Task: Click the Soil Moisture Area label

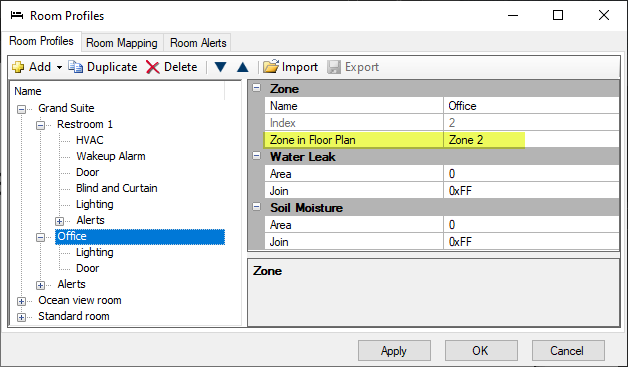Action: (280, 225)
